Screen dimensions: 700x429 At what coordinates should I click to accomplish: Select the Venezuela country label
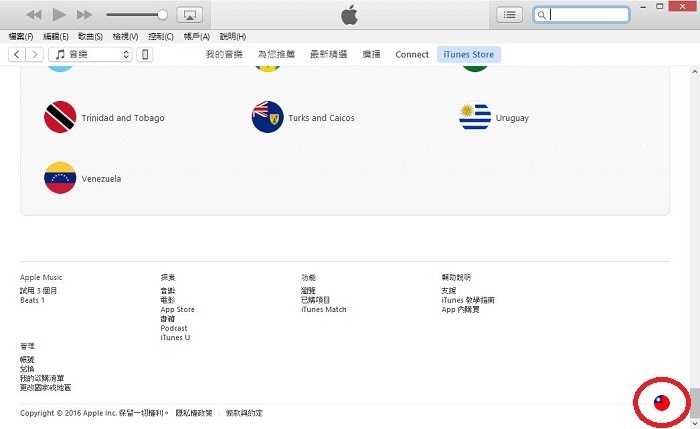pos(101,179)
